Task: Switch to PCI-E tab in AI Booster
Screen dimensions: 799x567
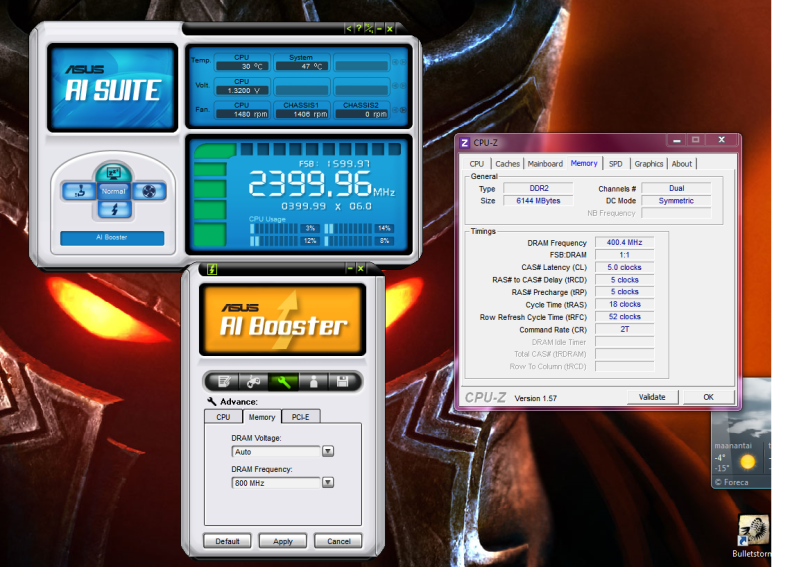Action: tap(301, 417)
